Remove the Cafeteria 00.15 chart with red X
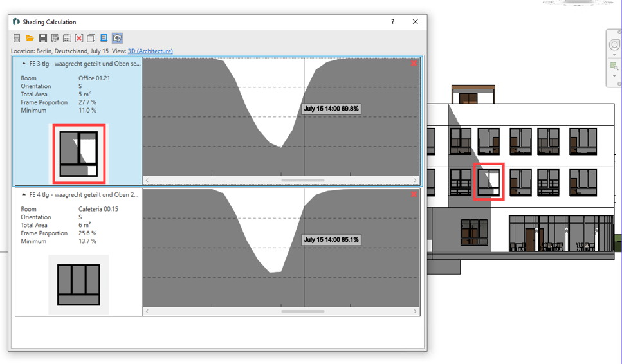The width and height of the screenshot is (622, 364). click(x=414, y=194)
